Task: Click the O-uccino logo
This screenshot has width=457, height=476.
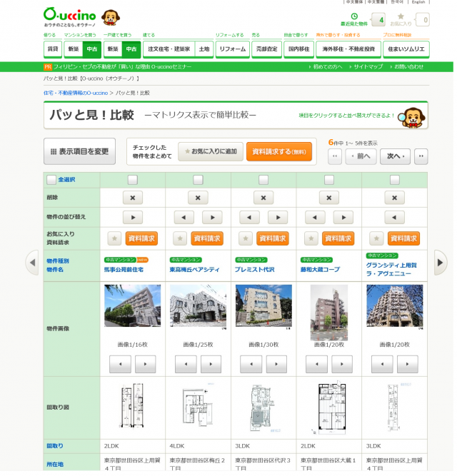Action: click(70, 17)
